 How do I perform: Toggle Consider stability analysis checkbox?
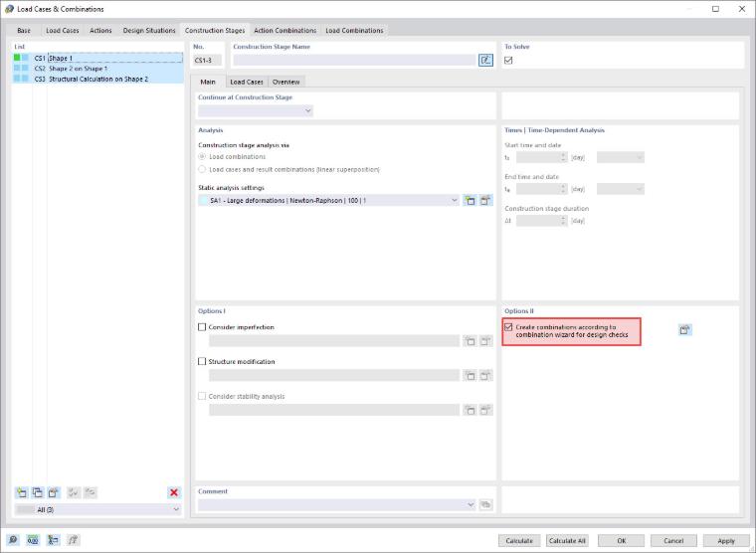[x=202, y=396]
